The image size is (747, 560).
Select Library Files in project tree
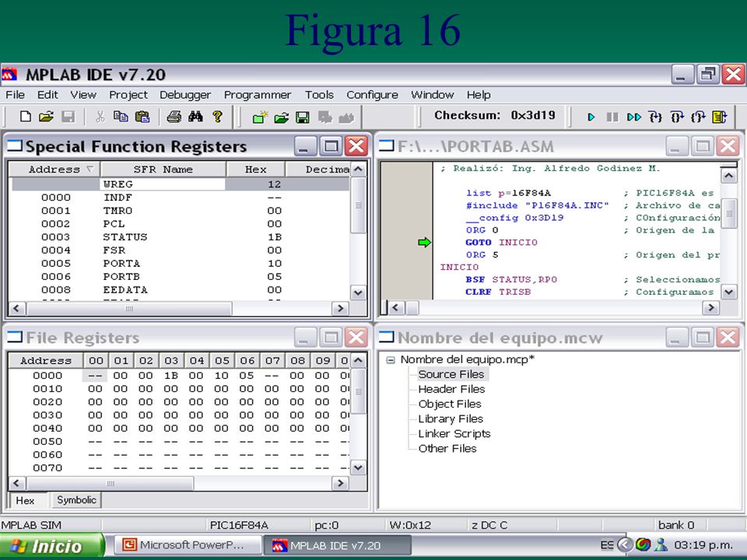451,418
